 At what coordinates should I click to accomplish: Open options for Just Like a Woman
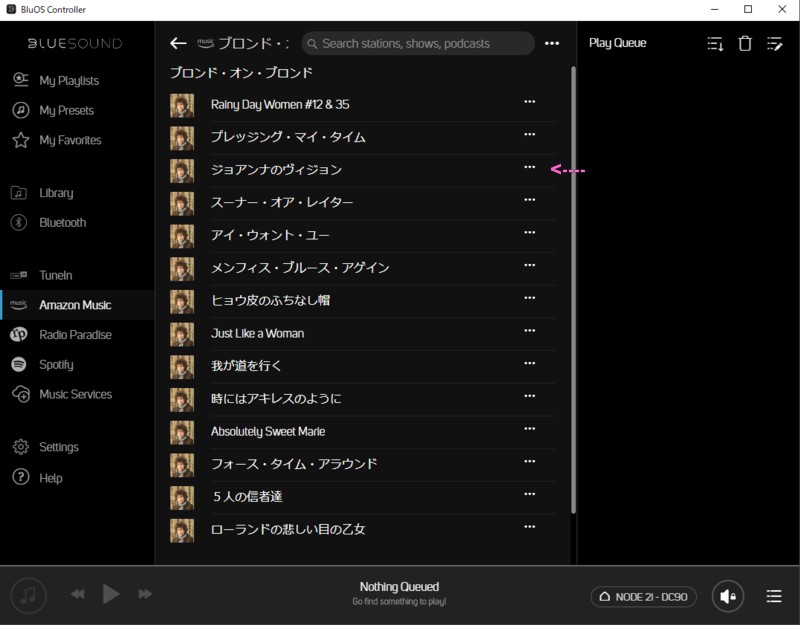[530, 330]
